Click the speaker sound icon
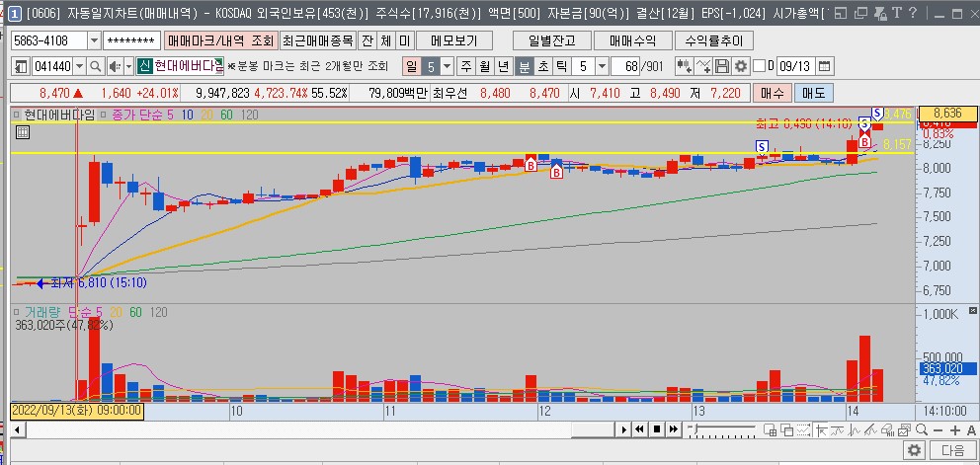The width and height of the screenshot is (980, 465). click(115, 66)
